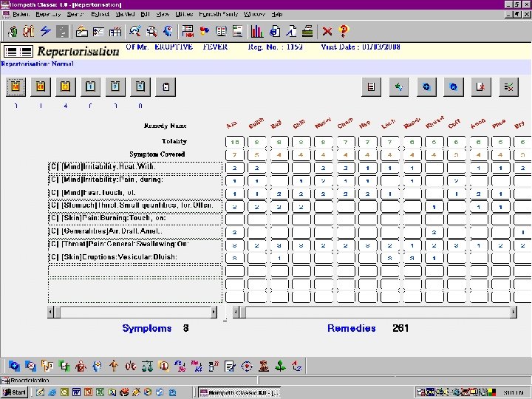
Task: Click the rightmost icon of the repertorisation toolbar
Action: click(508, 87)
